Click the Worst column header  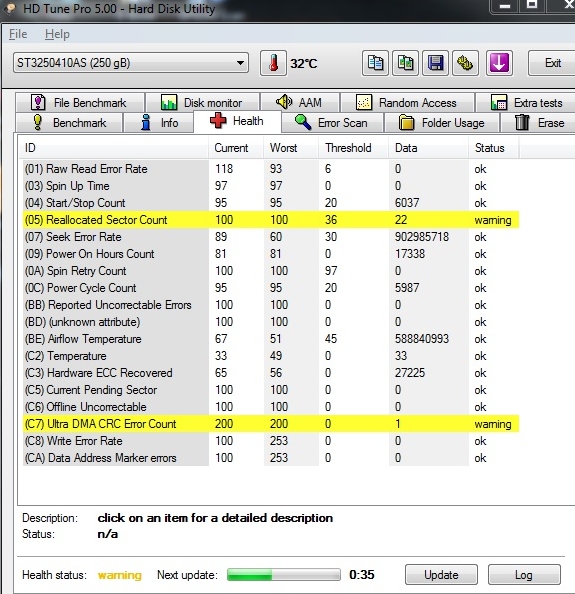pyautogui.click(x=291, y=148)
